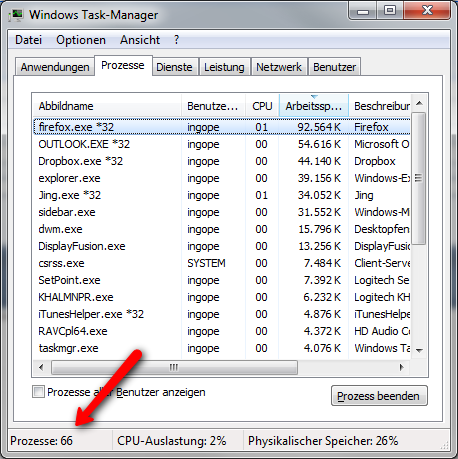The image size is (458, 459).
Task: Open the ? help menu
Action: tap(176, 40)
